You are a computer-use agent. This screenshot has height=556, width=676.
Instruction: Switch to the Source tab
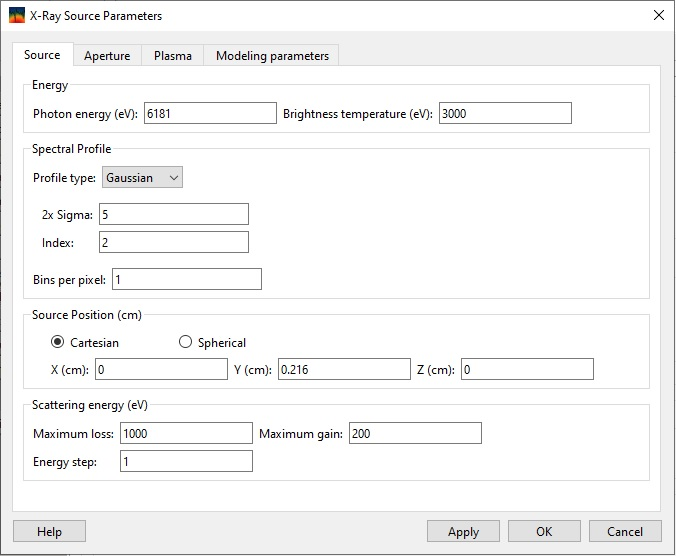(x=42, y=55)
